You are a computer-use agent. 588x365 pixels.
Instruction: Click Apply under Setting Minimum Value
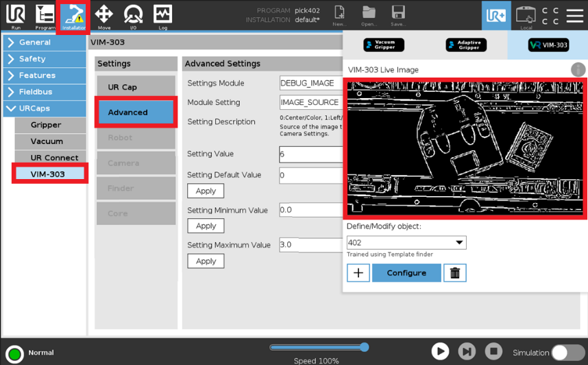point(206,226)
